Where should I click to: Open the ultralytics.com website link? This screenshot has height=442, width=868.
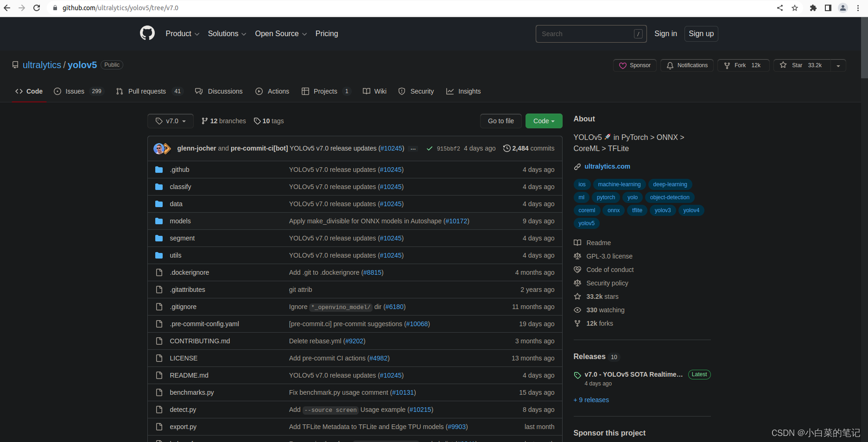607,166
